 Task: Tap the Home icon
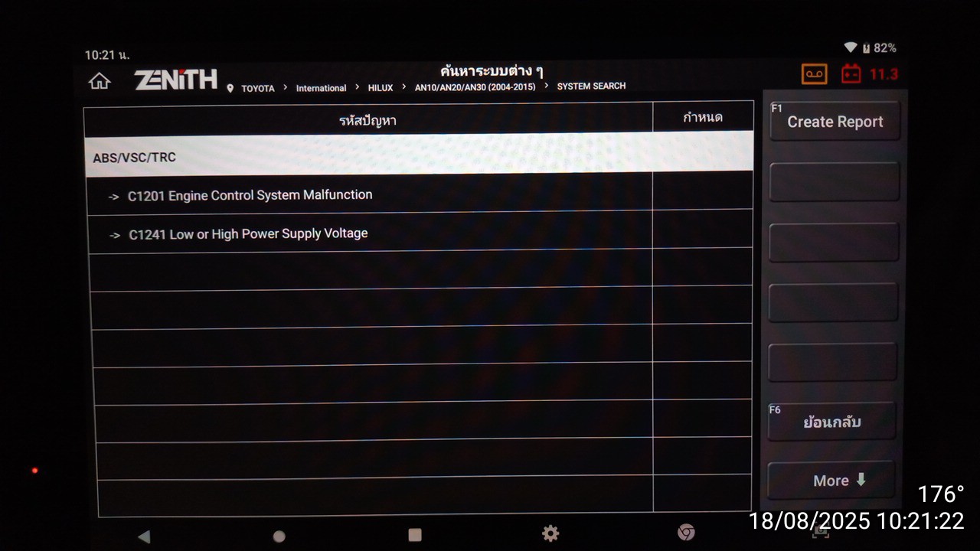100,81
